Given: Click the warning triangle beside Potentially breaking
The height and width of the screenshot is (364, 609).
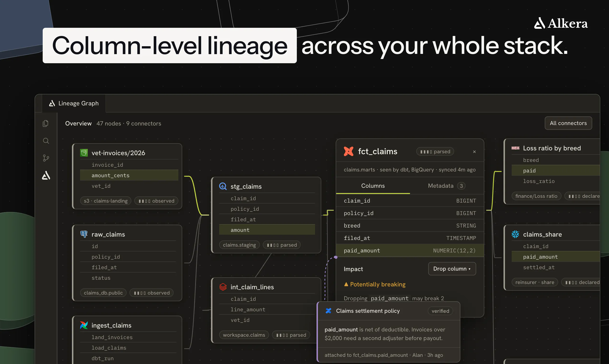Looking at the screenshot, I should (346, 284).
